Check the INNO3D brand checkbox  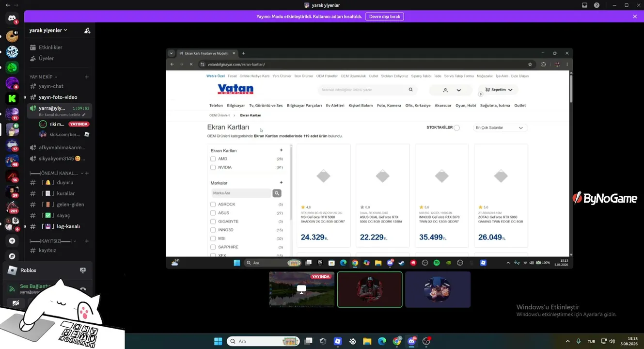[x=213, y=230]
